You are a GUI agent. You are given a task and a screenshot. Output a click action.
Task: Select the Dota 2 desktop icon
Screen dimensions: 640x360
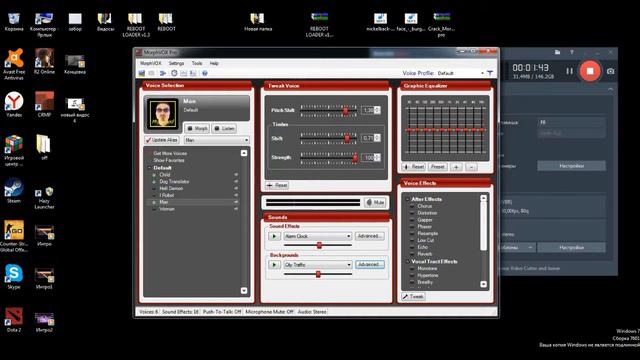(14, 320)
